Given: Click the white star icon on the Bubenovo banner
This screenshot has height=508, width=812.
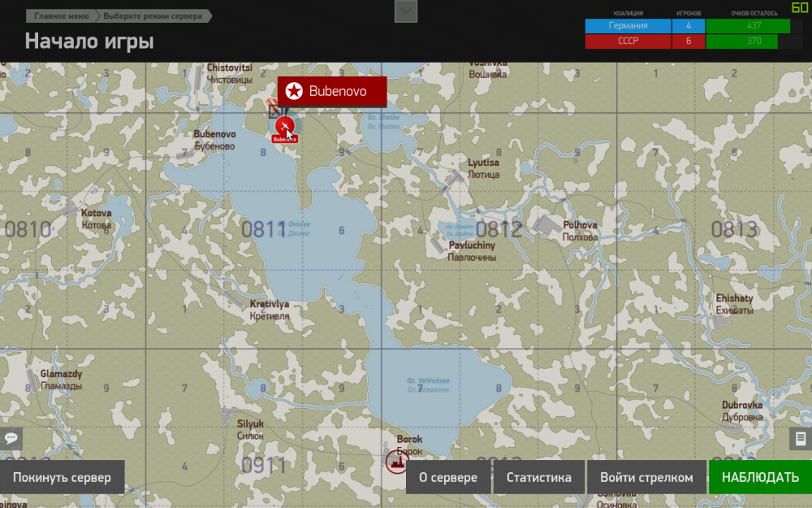Looking at the screenshot, I should [x=295, y=91].
